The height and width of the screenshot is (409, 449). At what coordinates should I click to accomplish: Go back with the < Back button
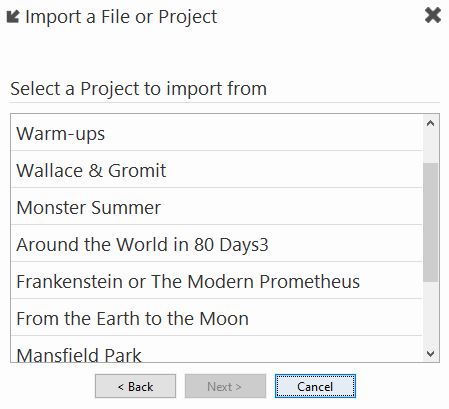pyautogui.click(x=135, y=386)
